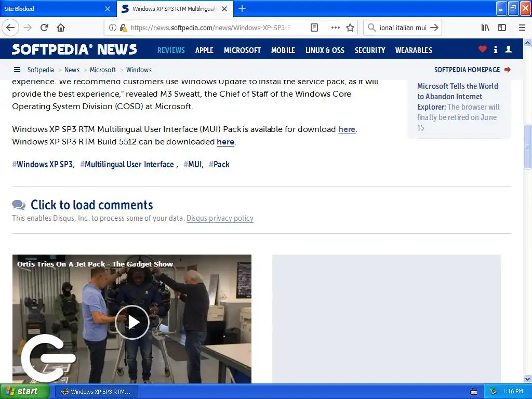Click the keyboard icon in the taskbar

pos(474,392)
